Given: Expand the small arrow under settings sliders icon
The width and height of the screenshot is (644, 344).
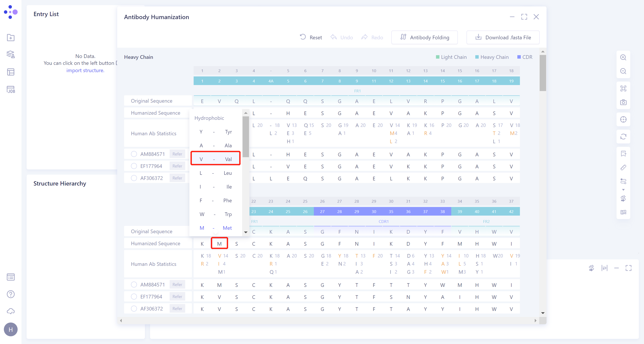Looking at the screenshot, I should (623, 190).
